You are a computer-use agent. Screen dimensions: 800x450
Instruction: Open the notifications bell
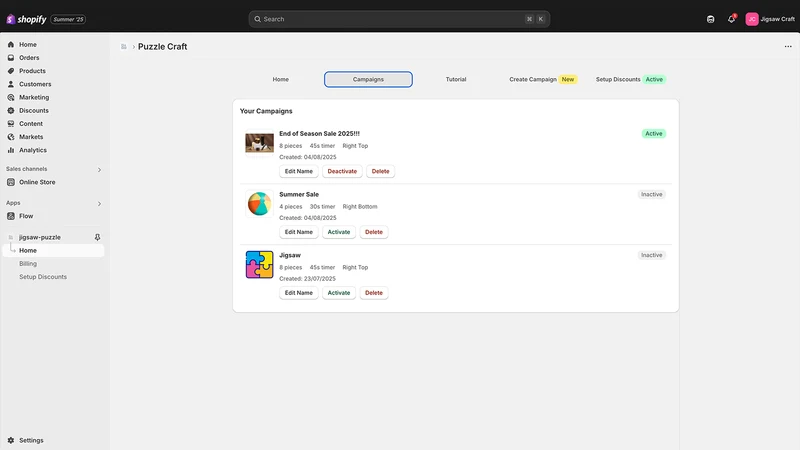click(731, 19)
